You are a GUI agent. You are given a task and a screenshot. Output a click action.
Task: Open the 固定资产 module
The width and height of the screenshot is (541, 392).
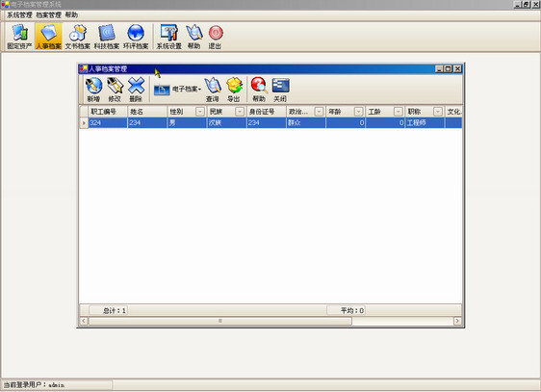click(19, 37)
